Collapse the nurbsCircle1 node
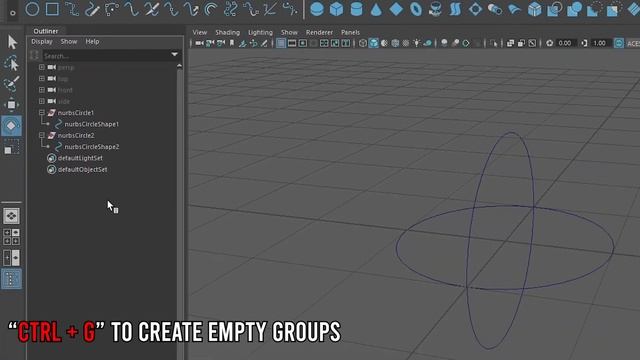Image resolution: width=640 pixels, height=360 pixels. coord(42,112)
